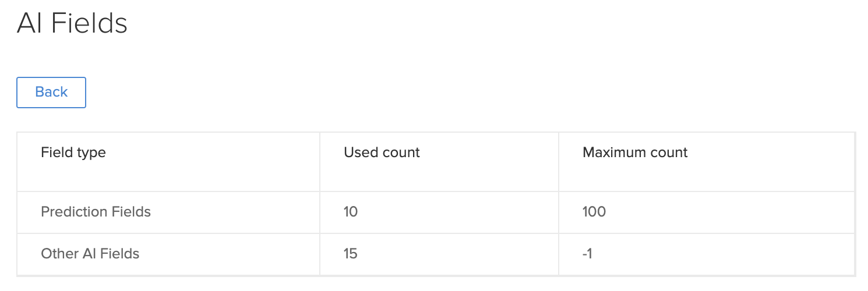Click the maximum count value -1

(587, 254)
